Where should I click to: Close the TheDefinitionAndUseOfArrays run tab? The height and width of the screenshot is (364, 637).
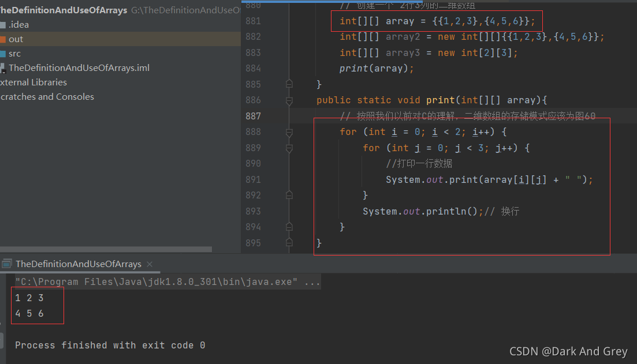150,264
